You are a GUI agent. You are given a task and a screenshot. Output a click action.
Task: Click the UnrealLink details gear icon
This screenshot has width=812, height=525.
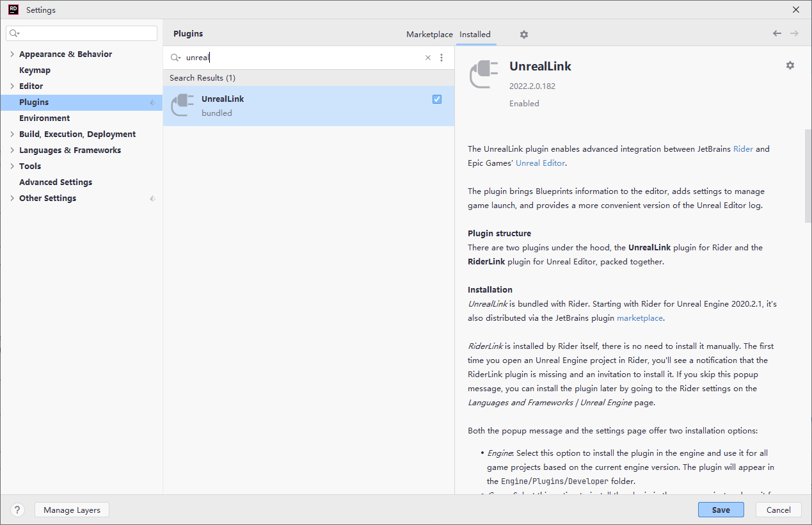pos(790,65)
